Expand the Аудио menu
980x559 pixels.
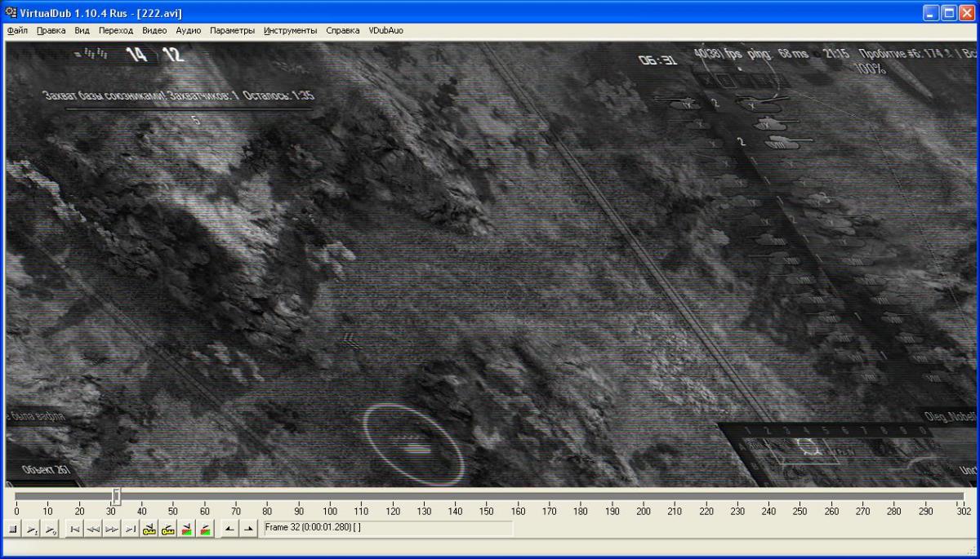click(x=189, y=30)
